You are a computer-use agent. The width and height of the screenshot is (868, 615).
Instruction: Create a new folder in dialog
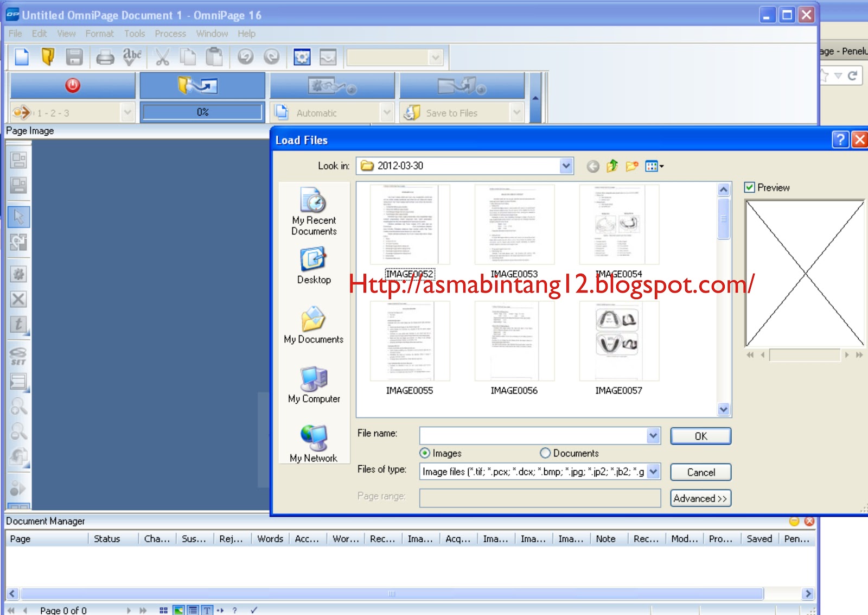632,166
